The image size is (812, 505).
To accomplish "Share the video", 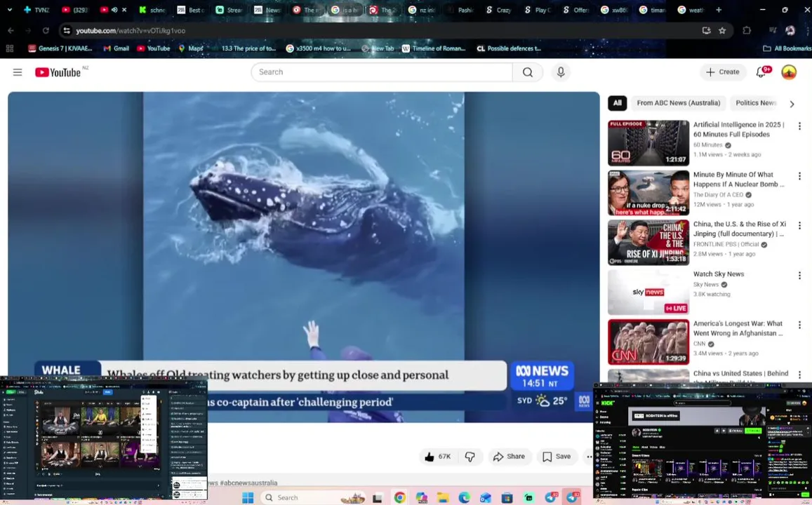I will [509, 457].
